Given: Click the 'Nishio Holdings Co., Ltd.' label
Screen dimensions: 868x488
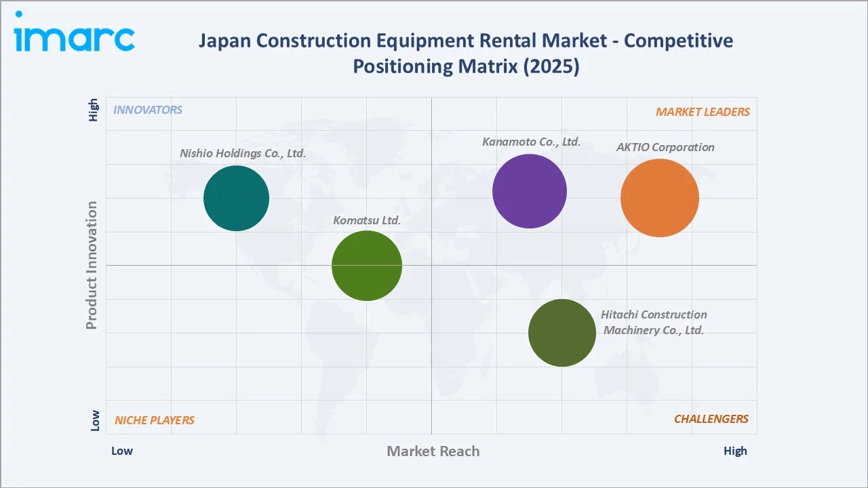Looking at the screenshot, I should (x=243, y=153).
